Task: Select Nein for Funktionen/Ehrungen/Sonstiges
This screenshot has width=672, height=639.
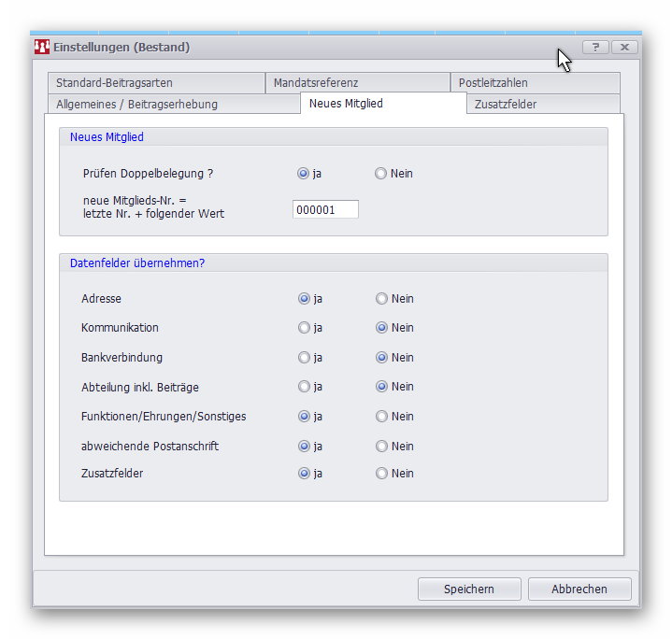Action: click(381, 417)
